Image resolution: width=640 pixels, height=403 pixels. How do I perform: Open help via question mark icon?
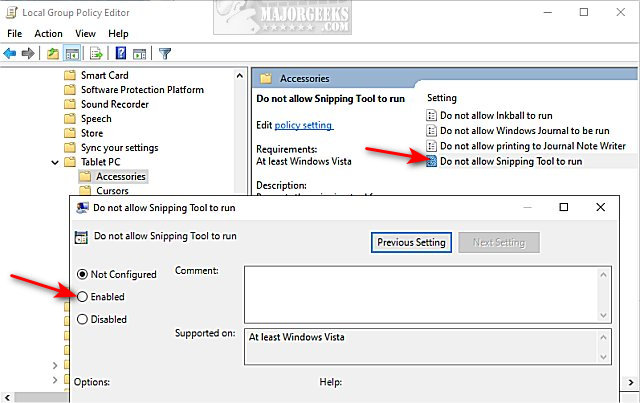click(121, 53)
